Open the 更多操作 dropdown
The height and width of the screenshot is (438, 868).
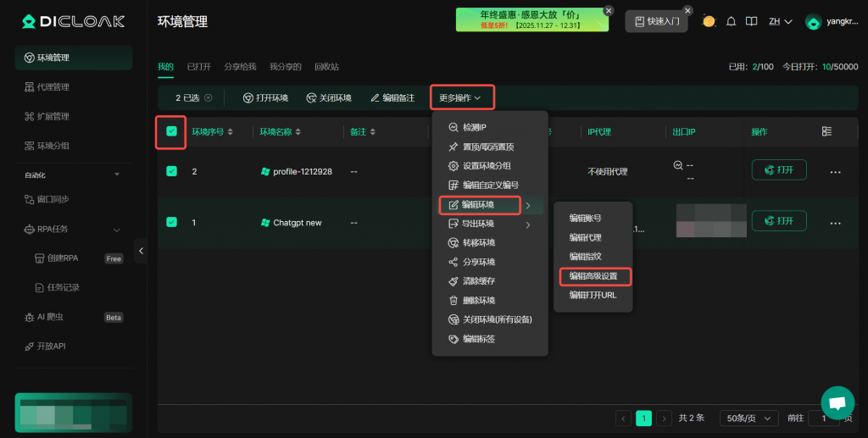click(460, 98)
